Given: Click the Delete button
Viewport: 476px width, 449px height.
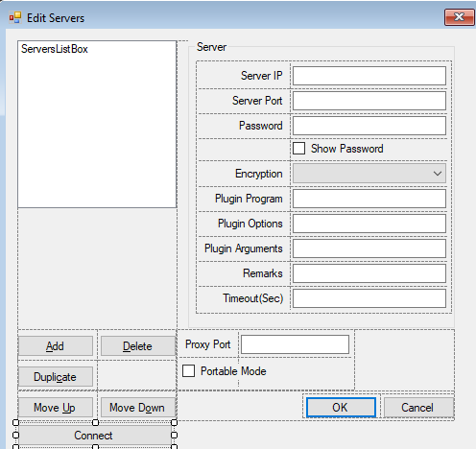Looking at the screenshot, I should [137, 346].
